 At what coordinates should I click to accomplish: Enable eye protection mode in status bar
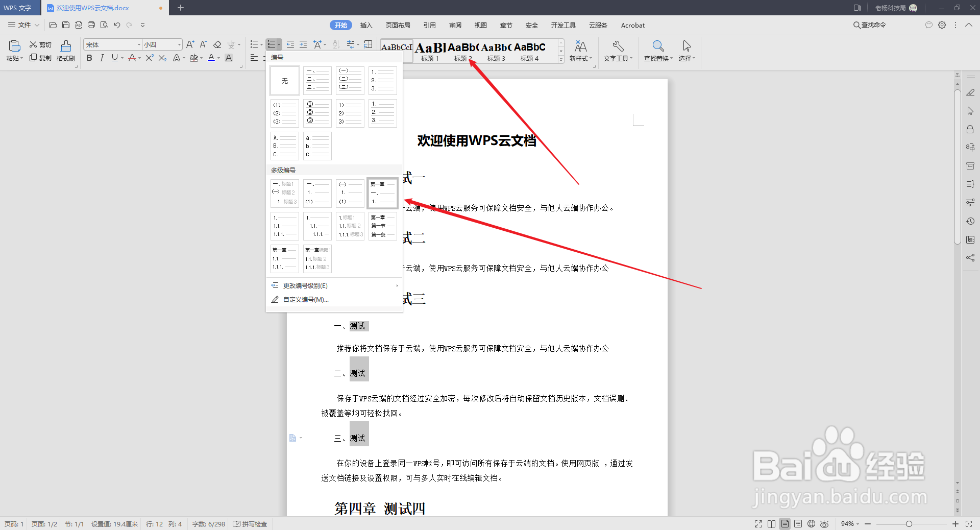click(824, 524)
